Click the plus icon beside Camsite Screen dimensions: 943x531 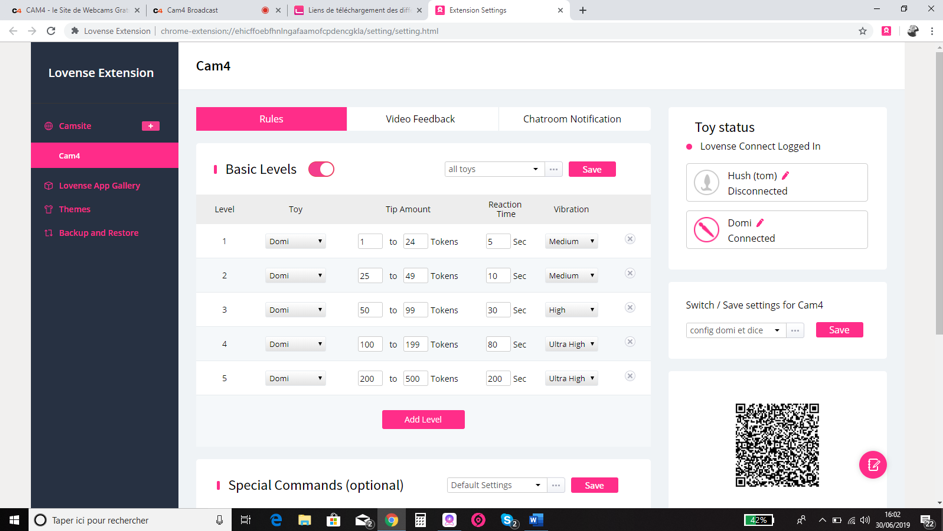coord(150,126)
